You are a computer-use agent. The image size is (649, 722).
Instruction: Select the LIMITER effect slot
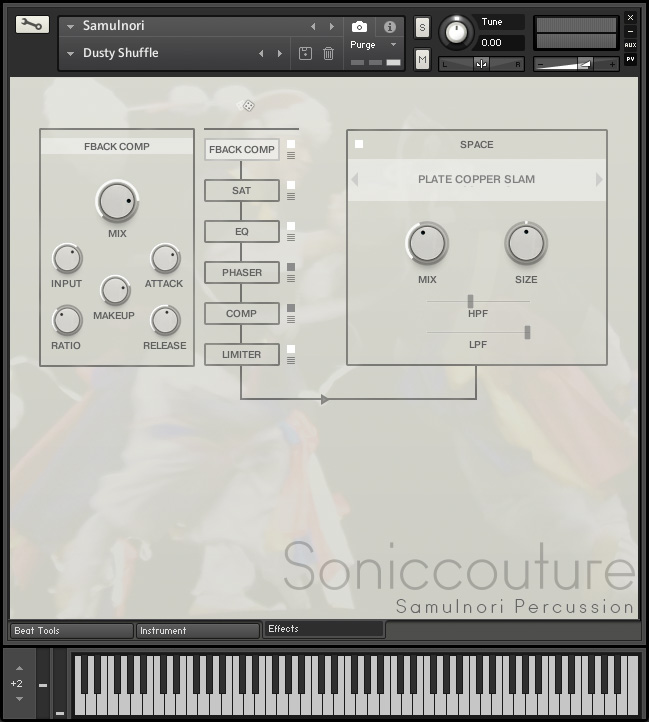coord(242,355)
